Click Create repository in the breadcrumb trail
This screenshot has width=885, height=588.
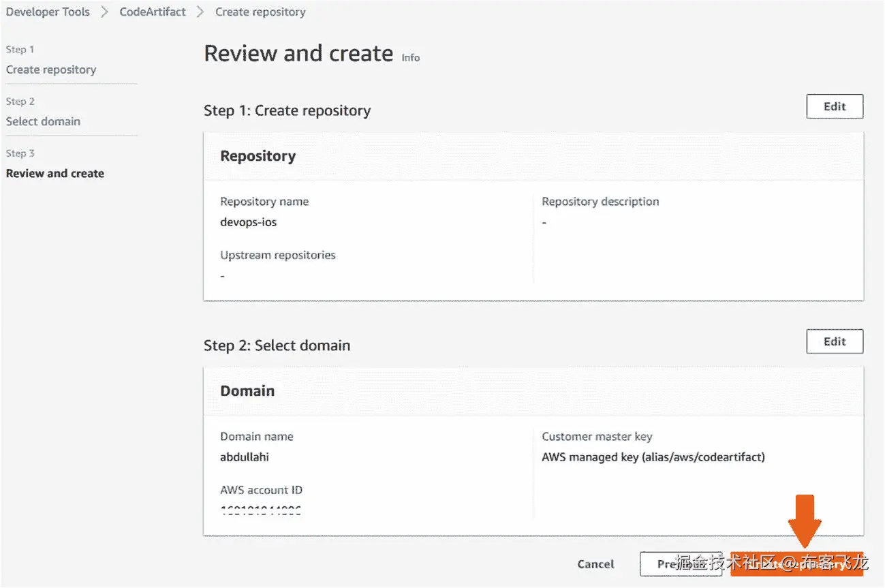click(260, 12)
